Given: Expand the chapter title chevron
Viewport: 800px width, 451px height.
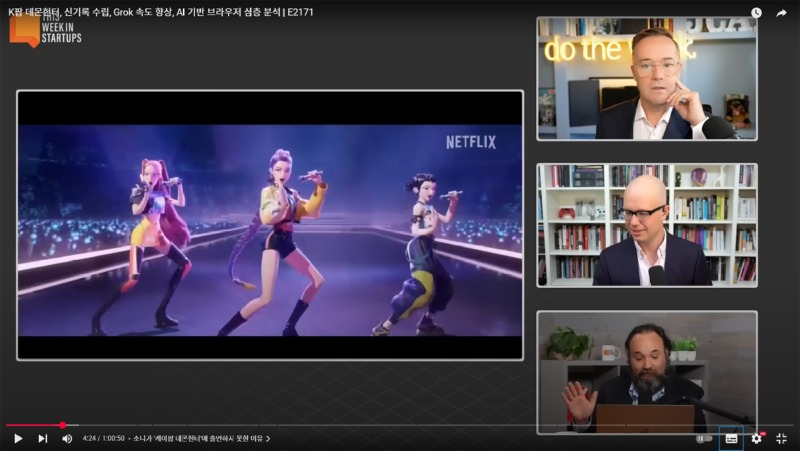Looking at the screenshot, I should point(268,438).
